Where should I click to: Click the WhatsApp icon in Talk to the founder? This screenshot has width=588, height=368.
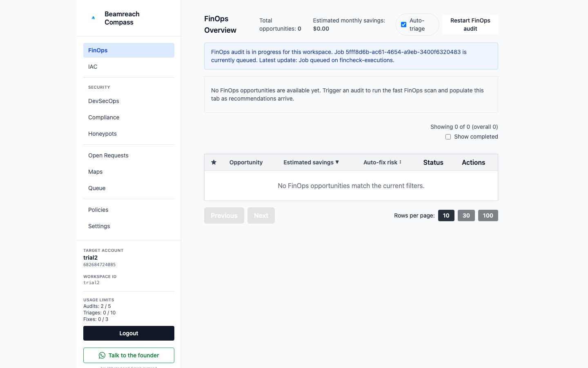pos(102,355)
